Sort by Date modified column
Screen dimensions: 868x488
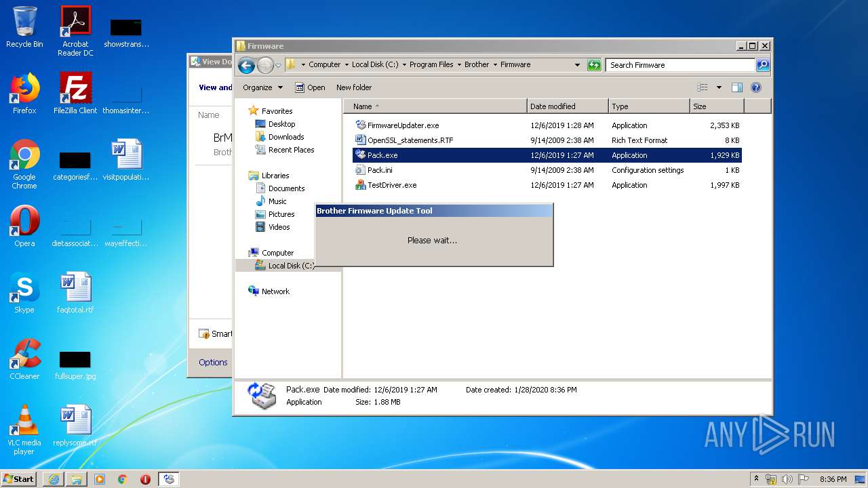568,106
